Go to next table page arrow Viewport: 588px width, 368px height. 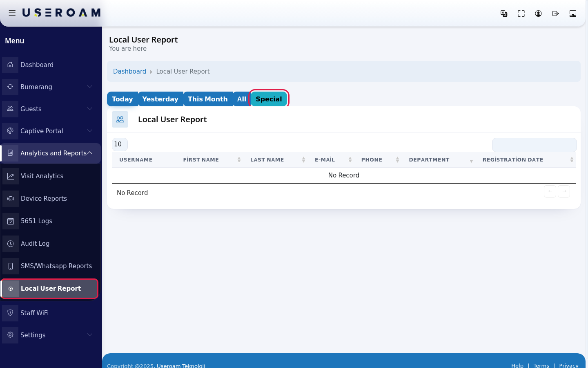[564, 191]
